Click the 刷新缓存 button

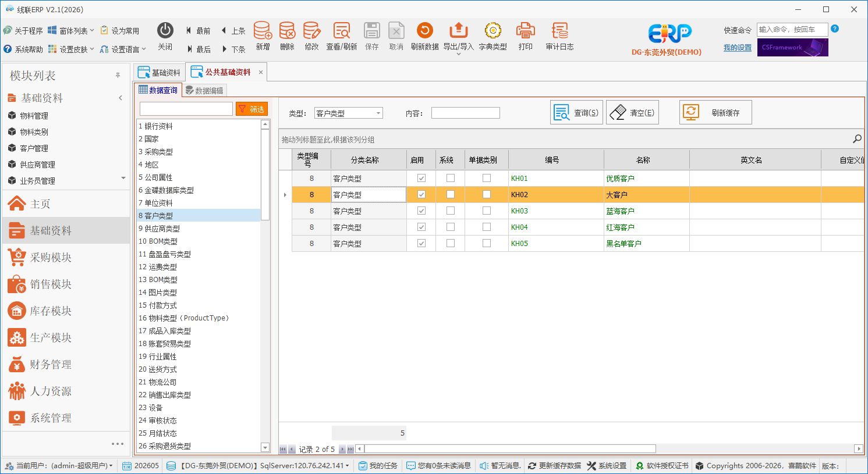click(715, 112)
